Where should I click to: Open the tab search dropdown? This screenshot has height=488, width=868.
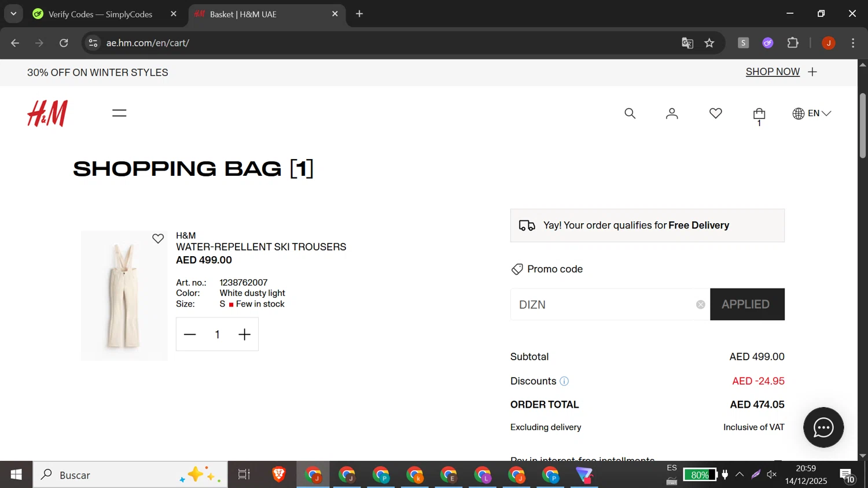click(x=13, y=14)
